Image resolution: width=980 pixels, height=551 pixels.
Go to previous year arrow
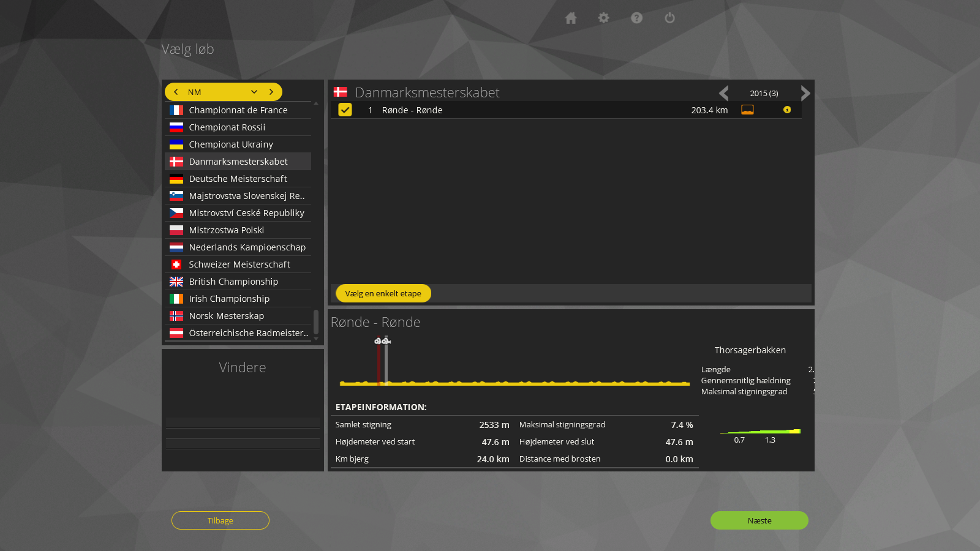tap(724, 93)
